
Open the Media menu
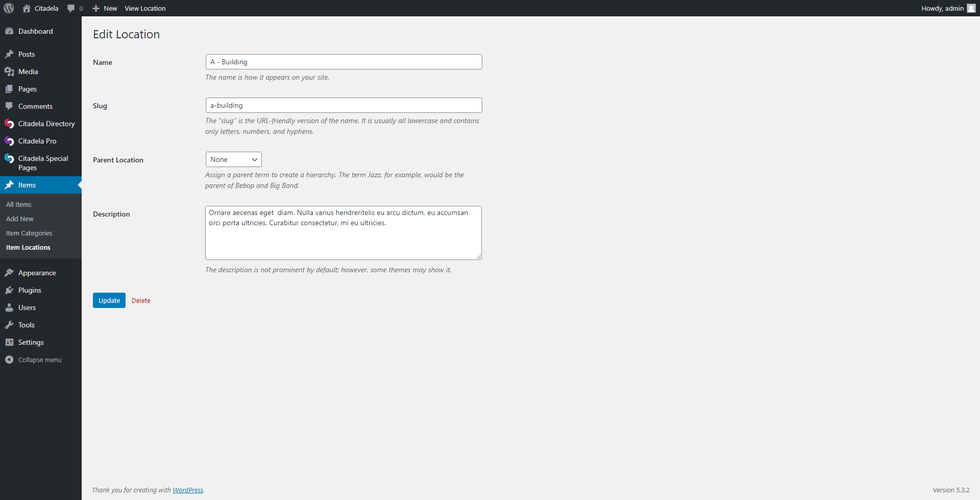(x=28, y=72)
